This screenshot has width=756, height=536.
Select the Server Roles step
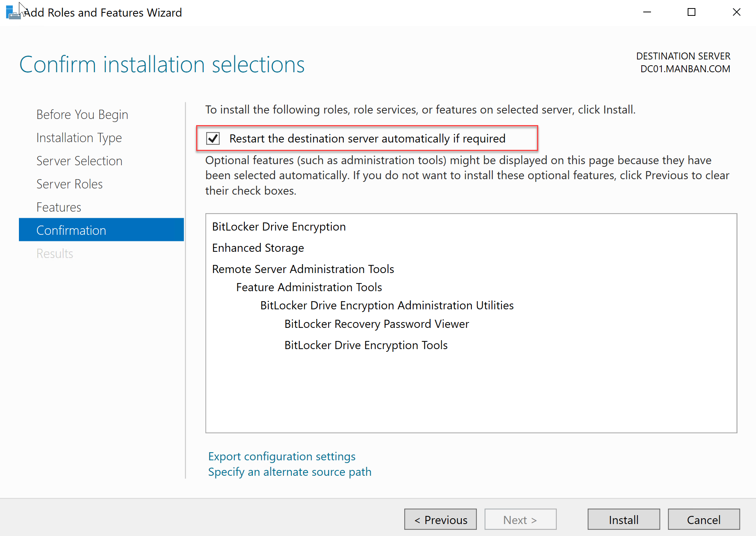(x=69, y=184)
